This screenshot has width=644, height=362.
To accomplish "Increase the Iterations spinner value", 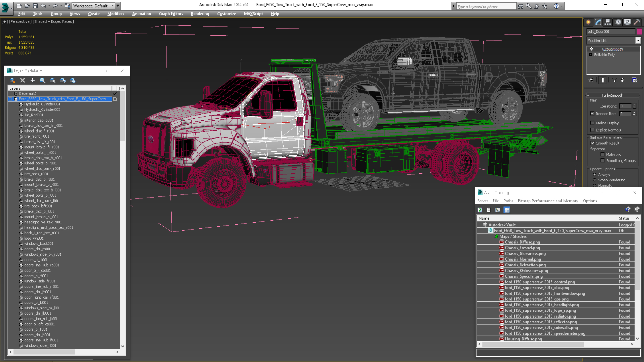I will click(x=634, y=105).
